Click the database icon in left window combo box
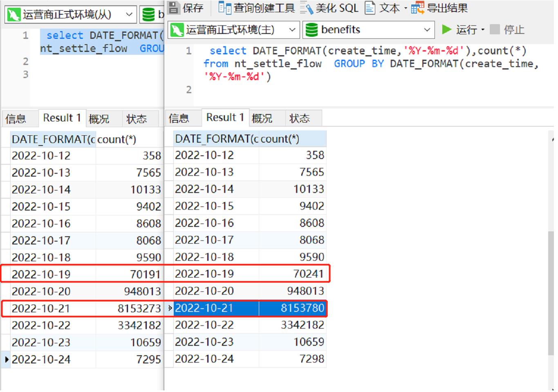 pos(148,15)
